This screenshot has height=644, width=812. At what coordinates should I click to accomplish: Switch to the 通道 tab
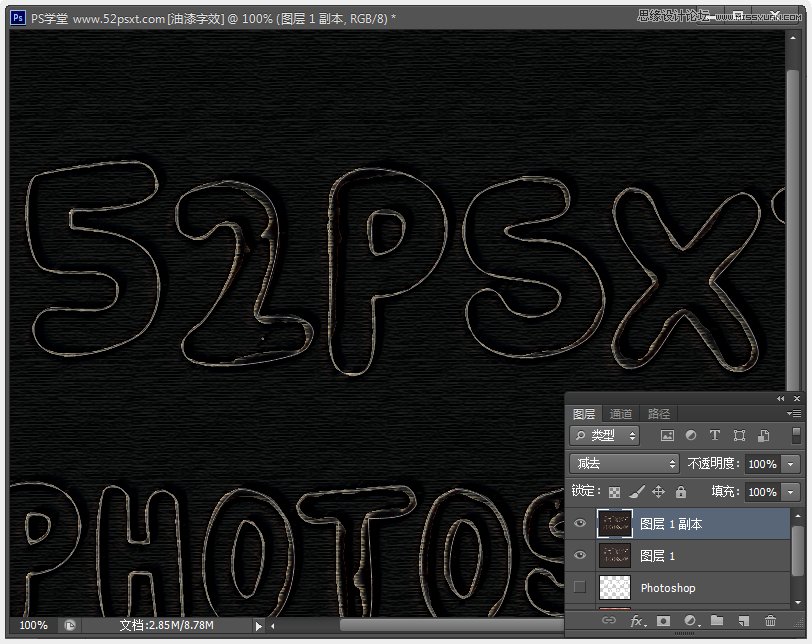pyautogui.click(x=620, y=414)
